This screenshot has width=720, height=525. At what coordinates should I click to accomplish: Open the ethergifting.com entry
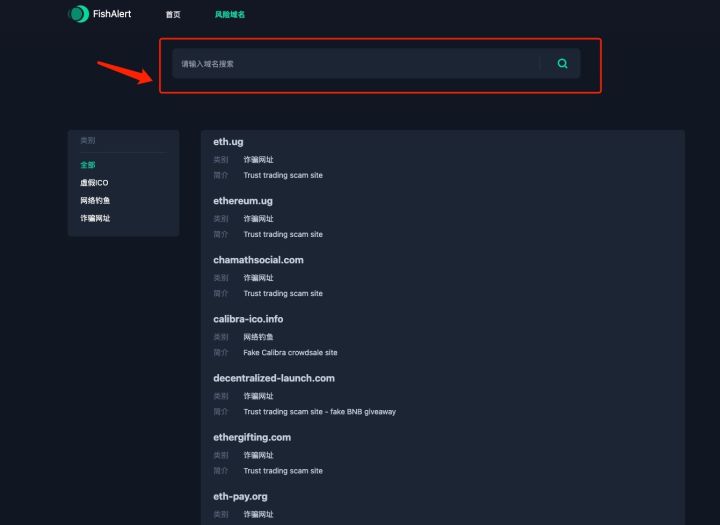[x=252, y=437]
